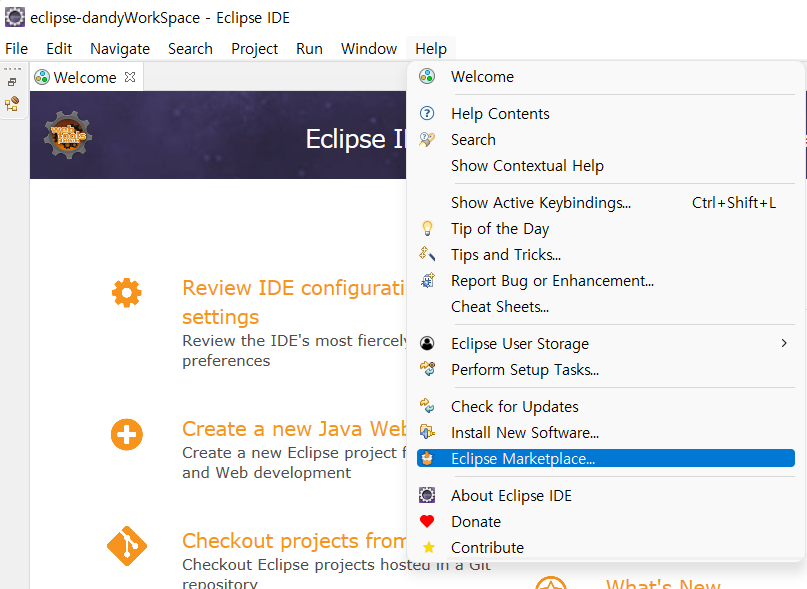Click the Perform Setup Tasks icon
Screen dimensions: 807x589
pyautogui.click(x=427, y=369)
